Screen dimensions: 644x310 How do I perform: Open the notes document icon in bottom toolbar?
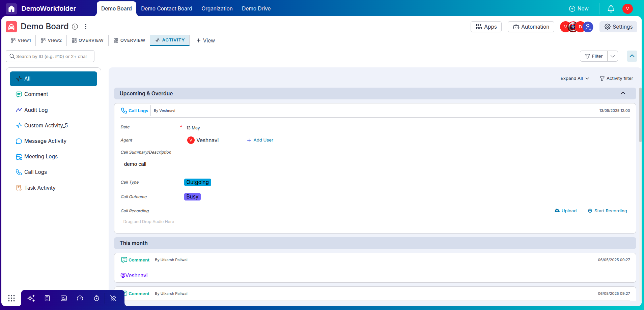tap(47, 298)
